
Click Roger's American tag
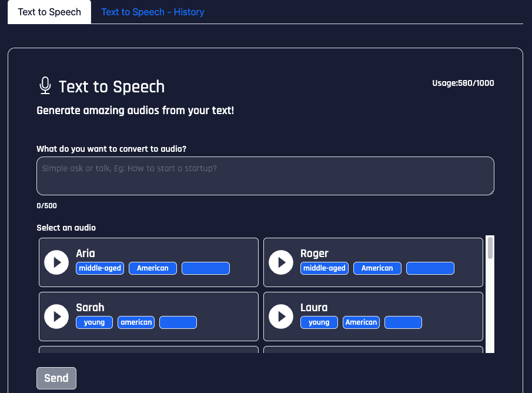point(377,268)
